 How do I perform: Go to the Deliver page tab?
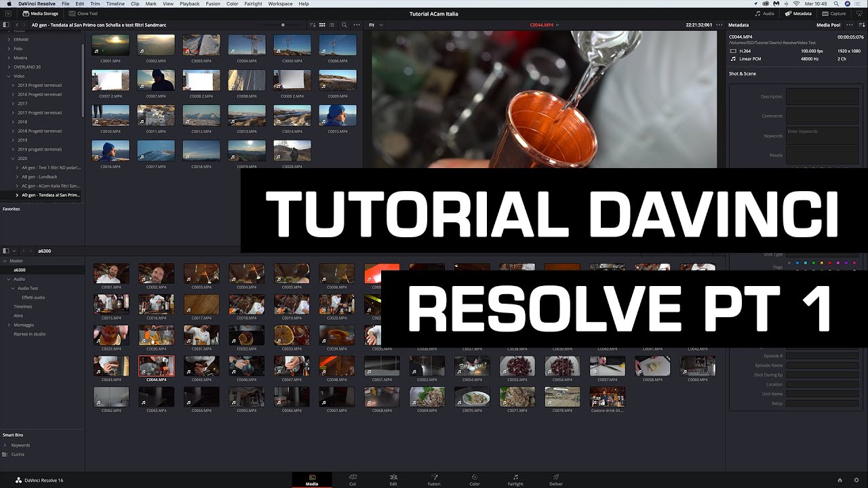pyautogui.click(x=556, y=480)
